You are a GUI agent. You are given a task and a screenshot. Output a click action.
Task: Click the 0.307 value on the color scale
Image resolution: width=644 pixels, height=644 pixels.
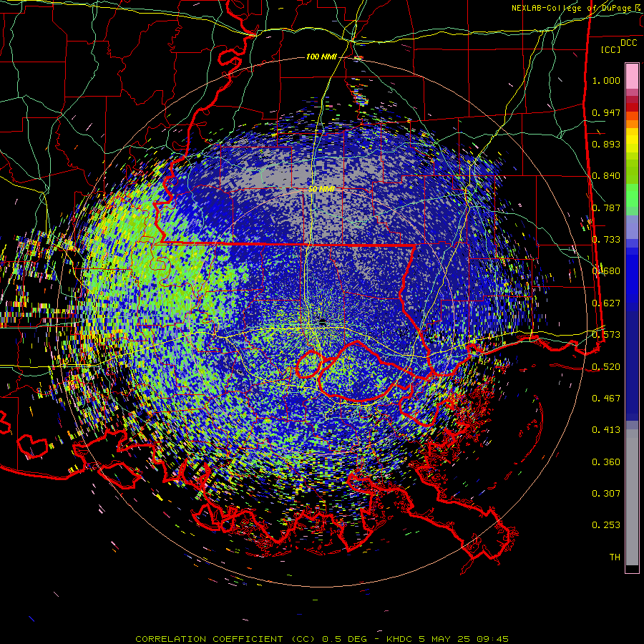pyautogui.click(x=606, y=494)
